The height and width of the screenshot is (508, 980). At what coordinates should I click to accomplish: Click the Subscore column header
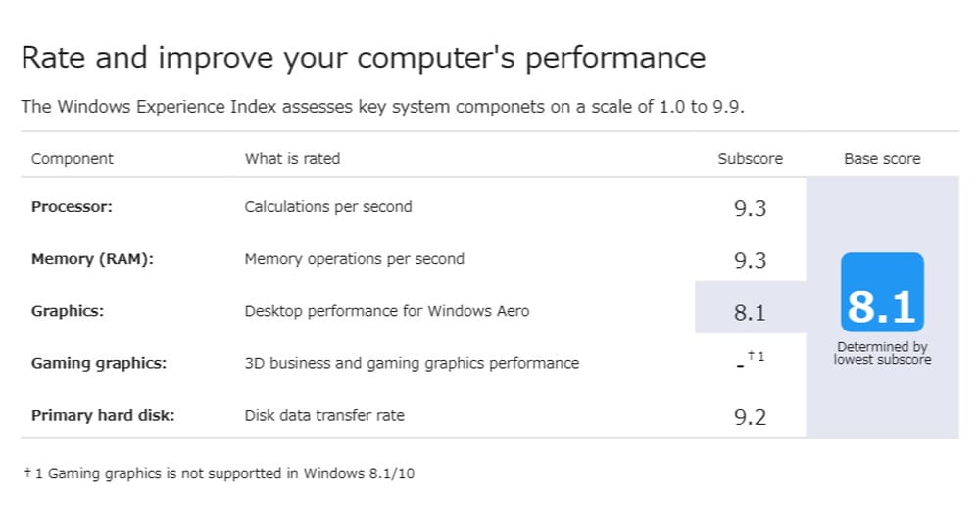pyautogui.click(x=750, y=158)
